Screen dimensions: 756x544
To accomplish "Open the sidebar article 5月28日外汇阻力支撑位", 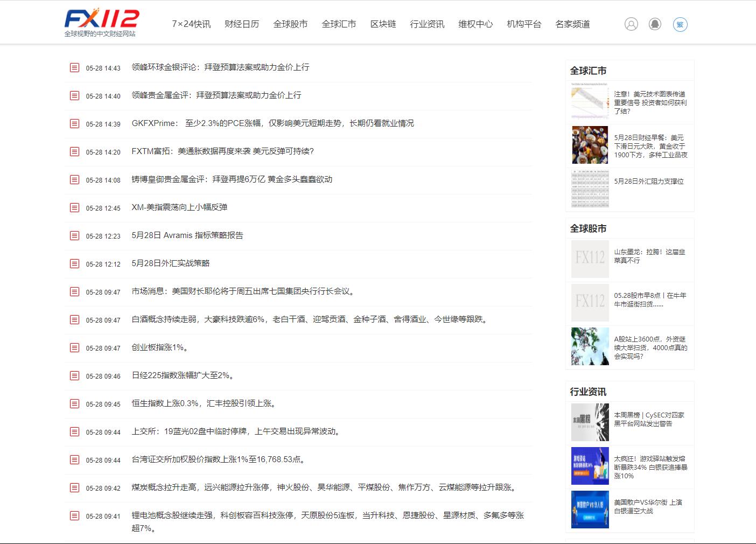I will coord(649,182).
